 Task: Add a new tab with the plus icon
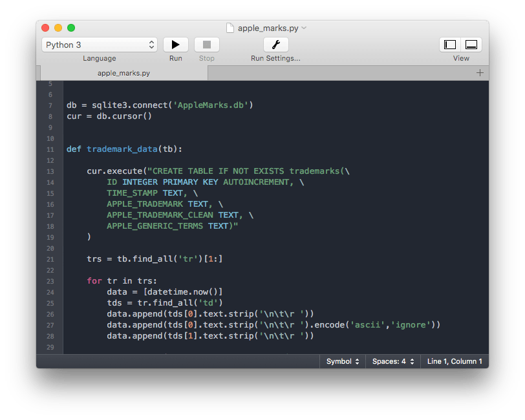[x=480, y=73]
